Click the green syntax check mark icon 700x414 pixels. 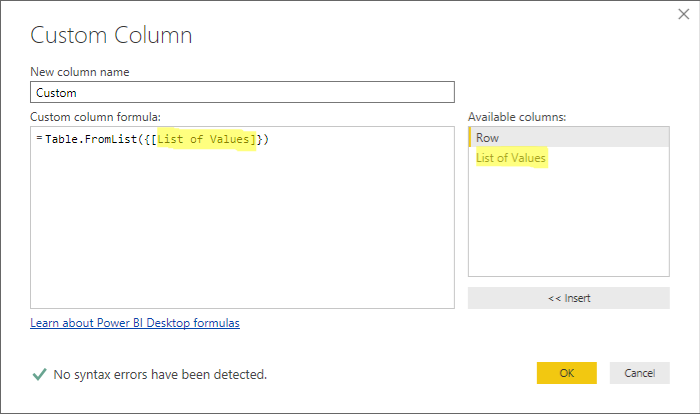coord(39,374)
